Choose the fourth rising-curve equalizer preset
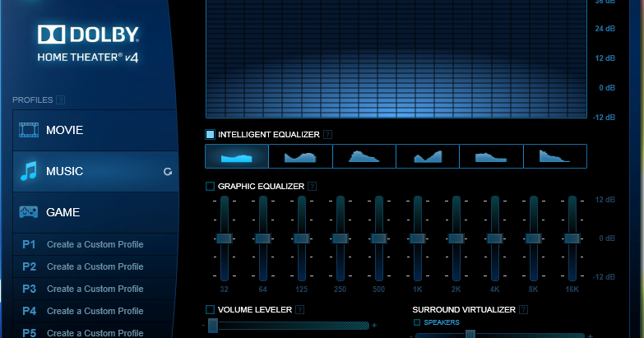This screenshot has width=644, height=338. click(x=428, y=156)
